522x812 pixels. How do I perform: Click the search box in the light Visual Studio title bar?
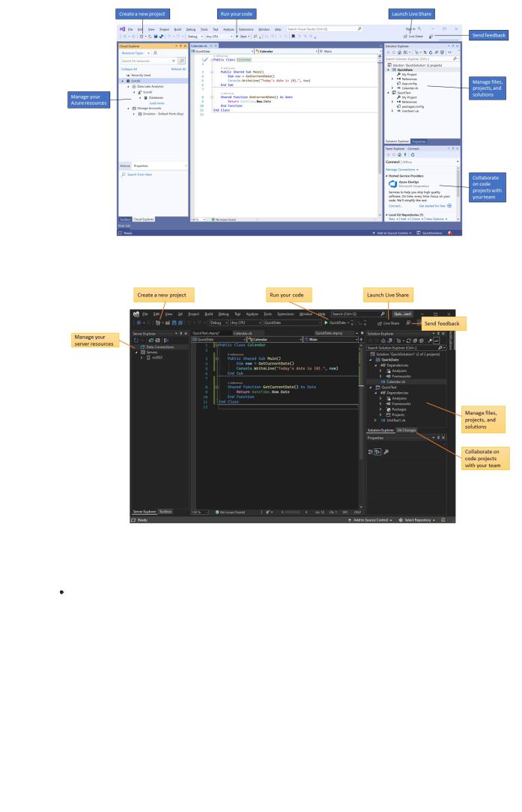click(x=324, y=29)
